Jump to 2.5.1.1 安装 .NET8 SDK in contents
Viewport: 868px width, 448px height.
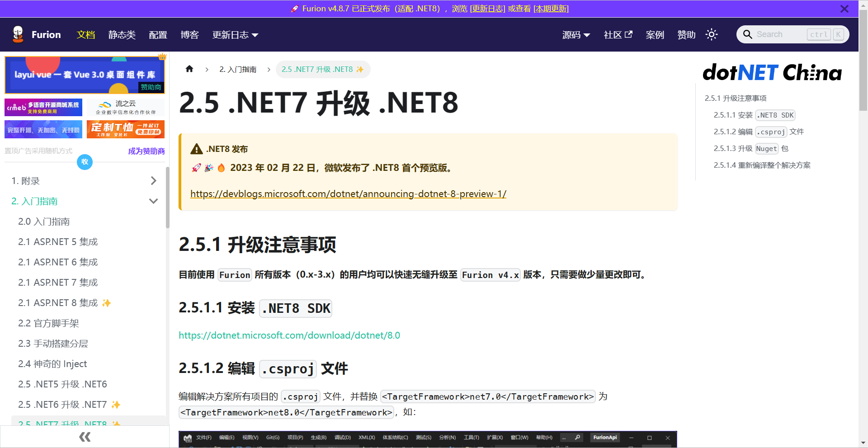(755, 115)
